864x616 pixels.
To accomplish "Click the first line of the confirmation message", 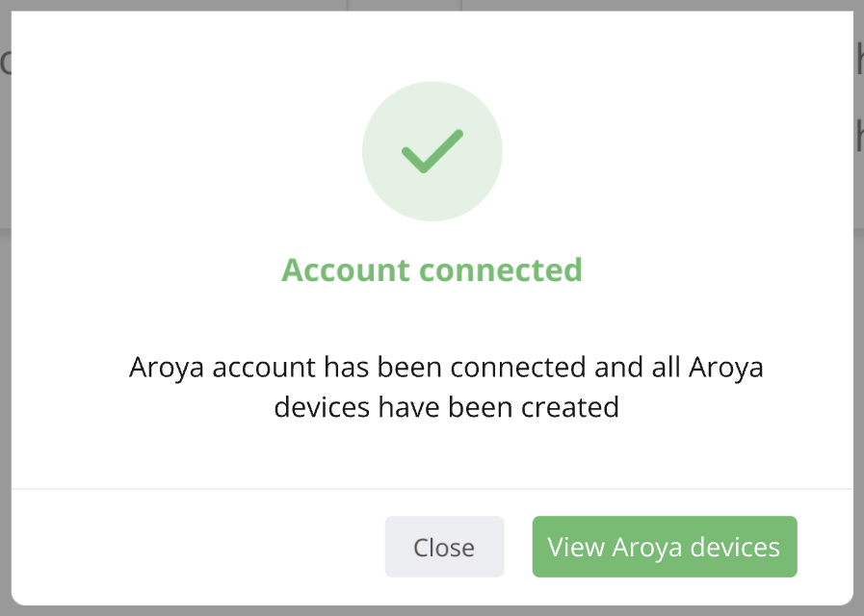I will (x=446, y=367).
